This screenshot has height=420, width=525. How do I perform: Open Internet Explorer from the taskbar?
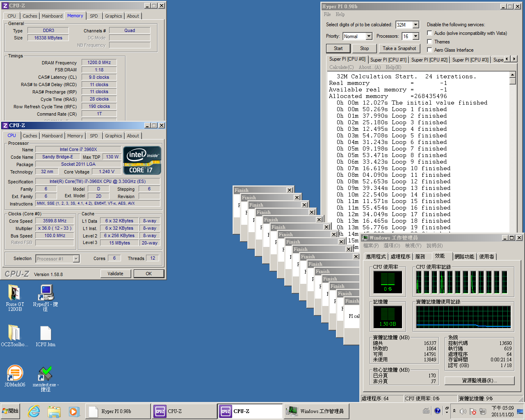34,411
